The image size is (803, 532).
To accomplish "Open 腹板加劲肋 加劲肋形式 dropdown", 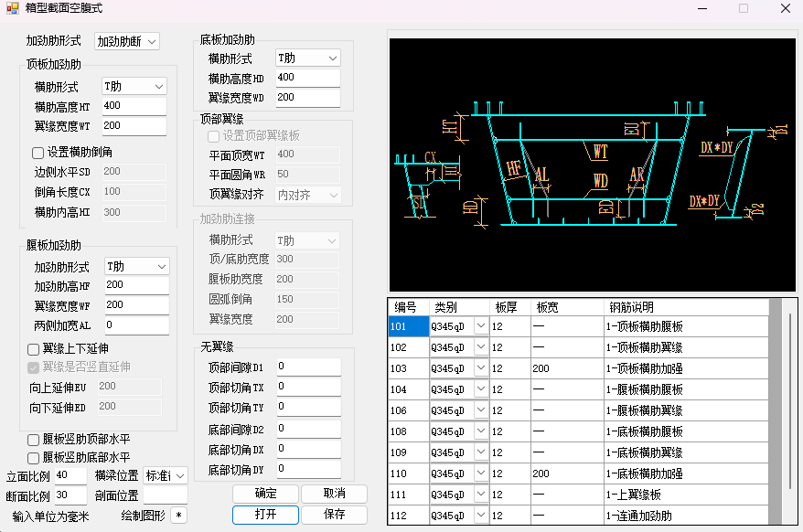I will pos(137,267).
